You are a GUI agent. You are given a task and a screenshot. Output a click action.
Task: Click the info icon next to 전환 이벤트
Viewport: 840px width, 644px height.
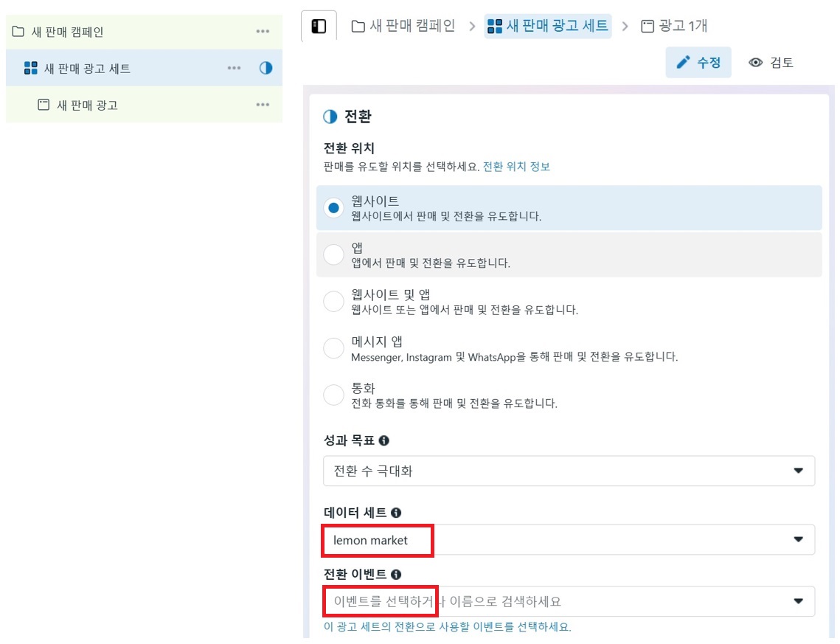coord(396,575)
